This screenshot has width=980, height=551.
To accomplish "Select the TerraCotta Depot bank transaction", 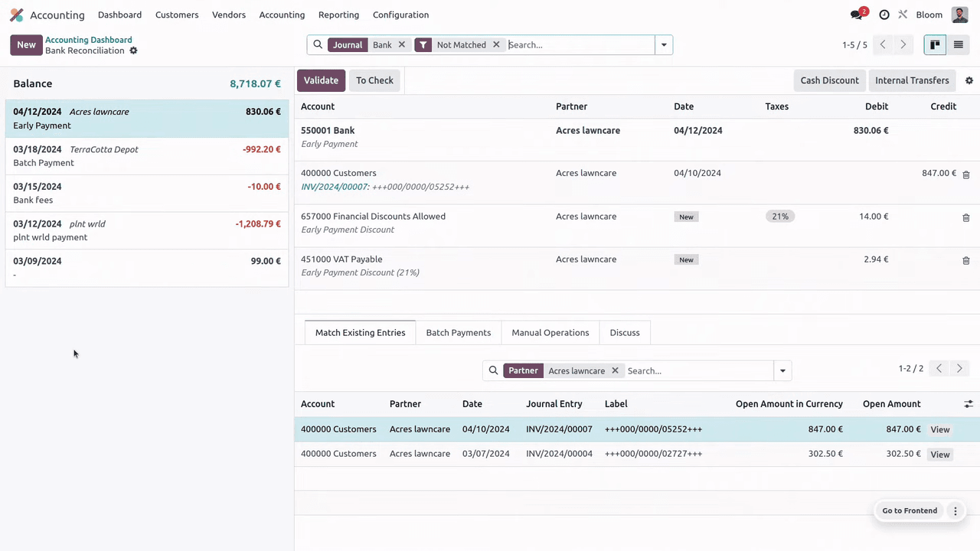I will [146, 155].
